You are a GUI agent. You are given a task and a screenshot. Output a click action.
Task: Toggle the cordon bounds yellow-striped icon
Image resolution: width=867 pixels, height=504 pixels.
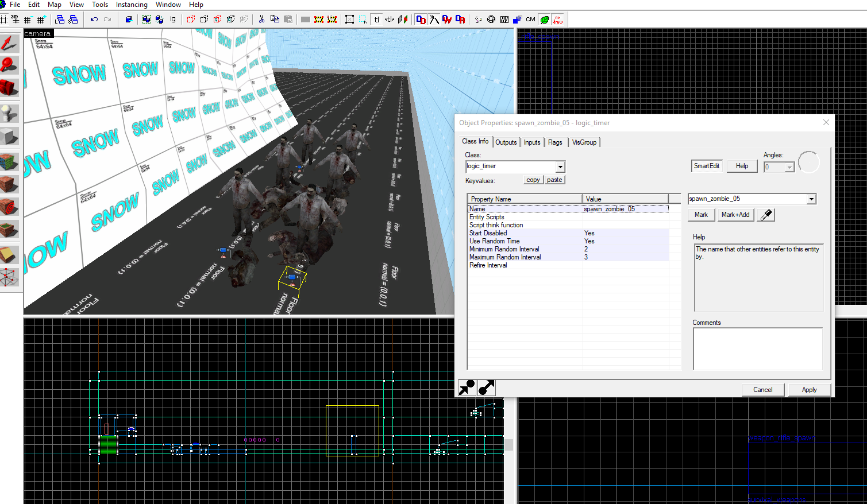point(319,20)
